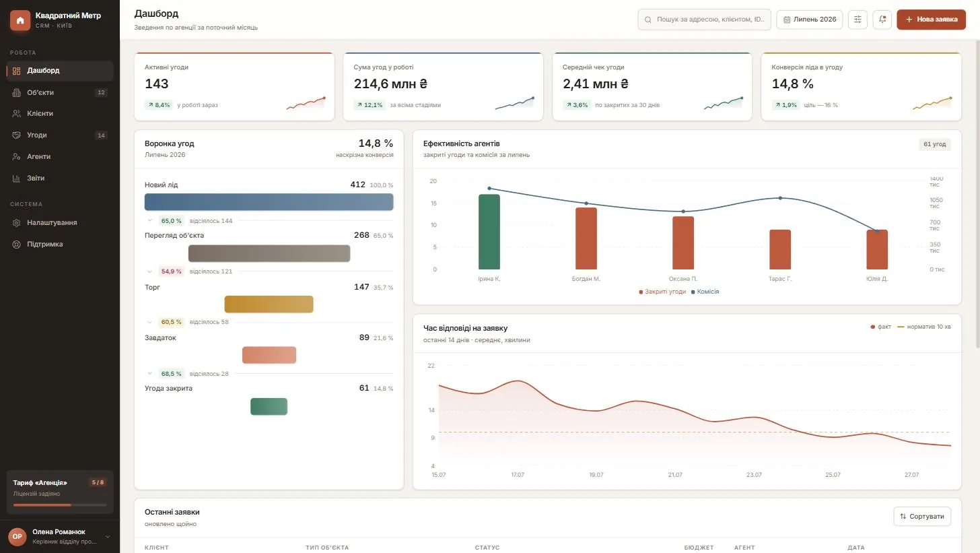Click the Угоди handshake icon
The image size is (980, 553).
pos(17,135)
